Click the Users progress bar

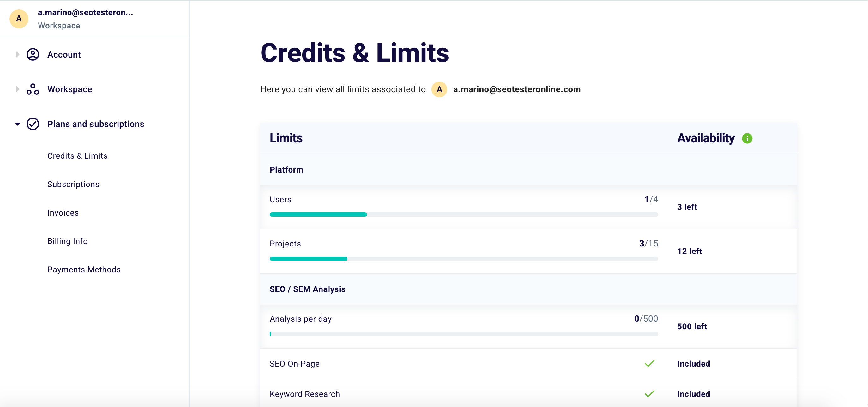pos(463,215)
